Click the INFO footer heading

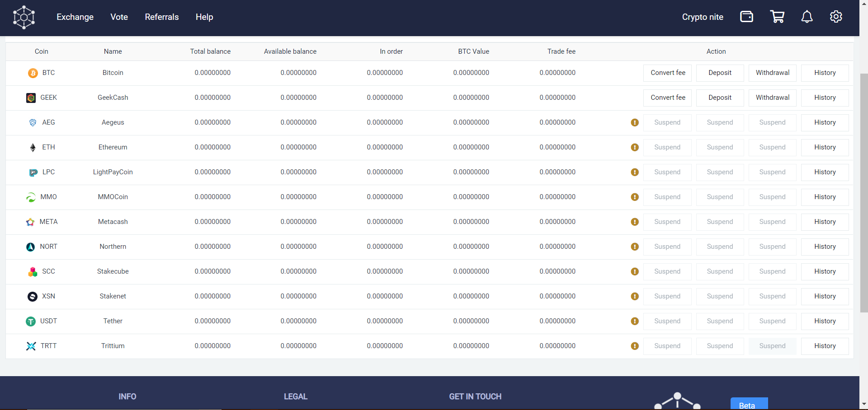pos(127,396)
